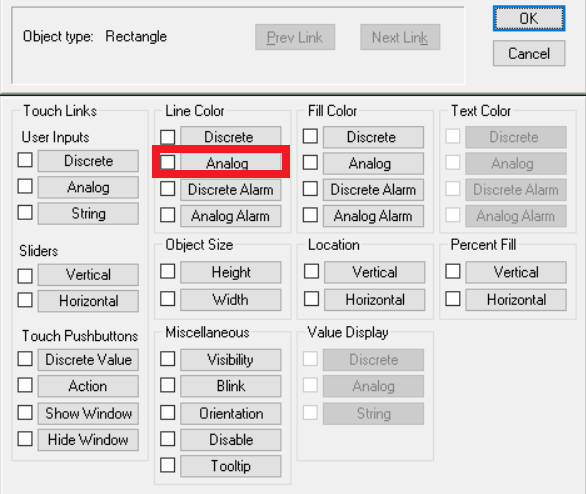Open Miscellaneous Orientation button
Image resolution: width=586 pixels, height=494 pixels.
[x=231, y=413]
